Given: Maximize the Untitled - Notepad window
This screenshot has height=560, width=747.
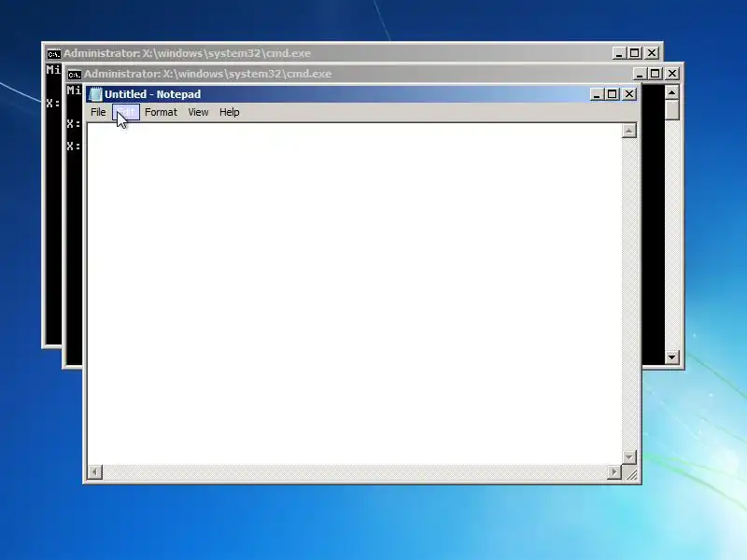Looking at the screenshot, I should pyautogui.click(x=613, y=94).
